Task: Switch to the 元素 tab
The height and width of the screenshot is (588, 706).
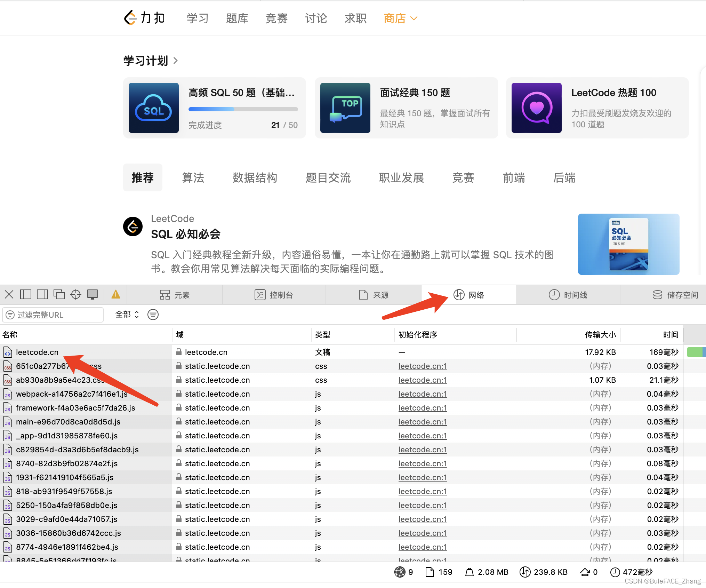Action: [175, 295]
